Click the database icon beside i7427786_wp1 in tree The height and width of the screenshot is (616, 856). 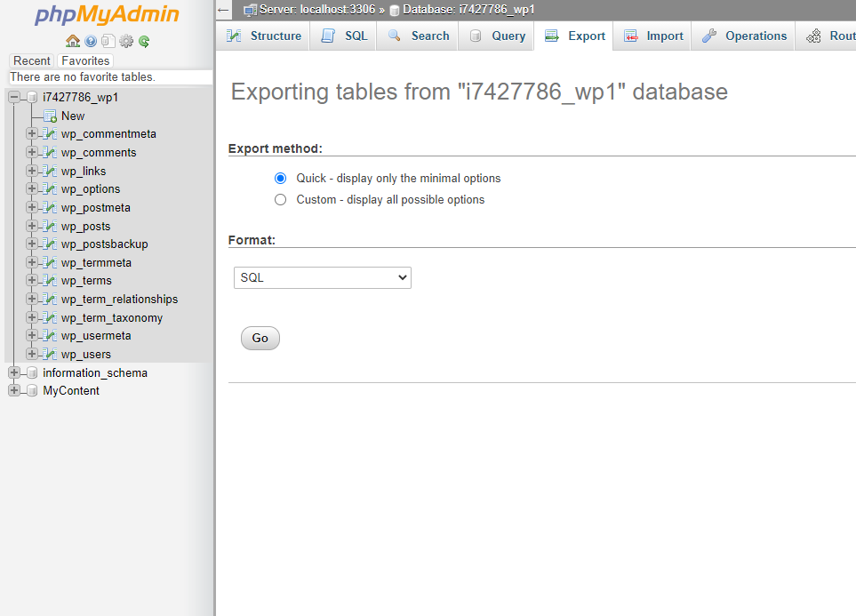pyautogui.click(x=32, y=97)
